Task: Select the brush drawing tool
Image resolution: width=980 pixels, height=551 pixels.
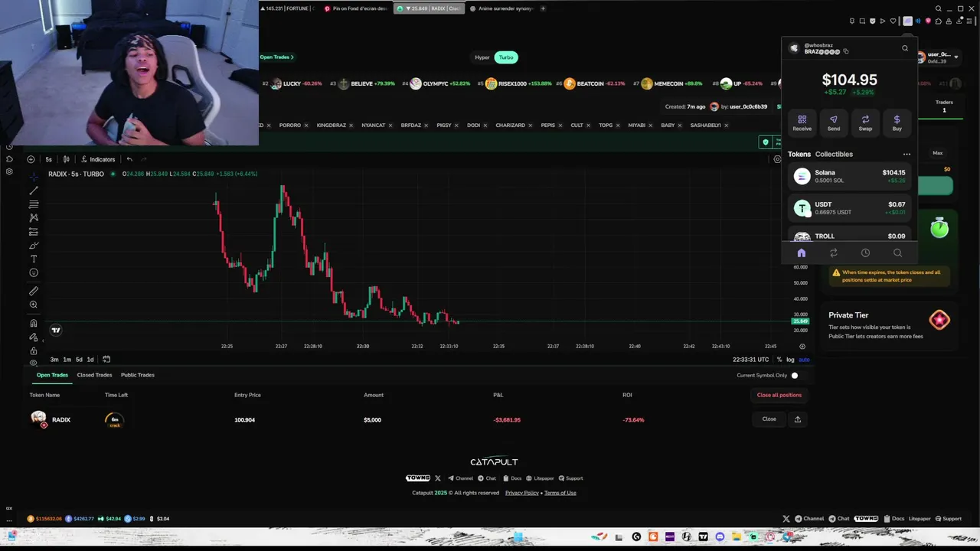Action: pos(34,246)
